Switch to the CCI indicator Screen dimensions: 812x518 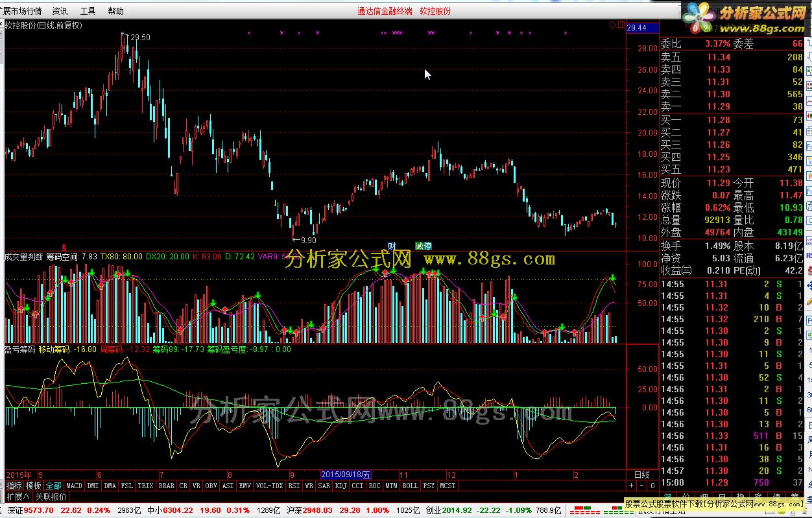pos(358,486)
